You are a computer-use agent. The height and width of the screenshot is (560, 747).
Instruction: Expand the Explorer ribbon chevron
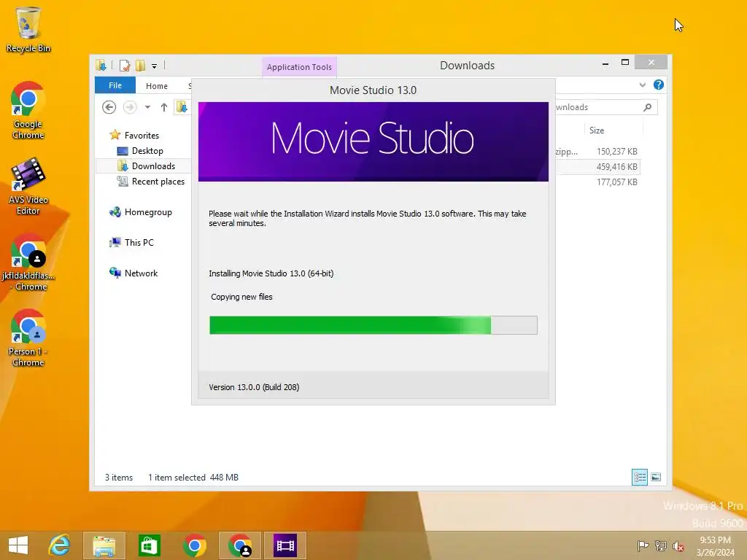[x=642, y=85]
